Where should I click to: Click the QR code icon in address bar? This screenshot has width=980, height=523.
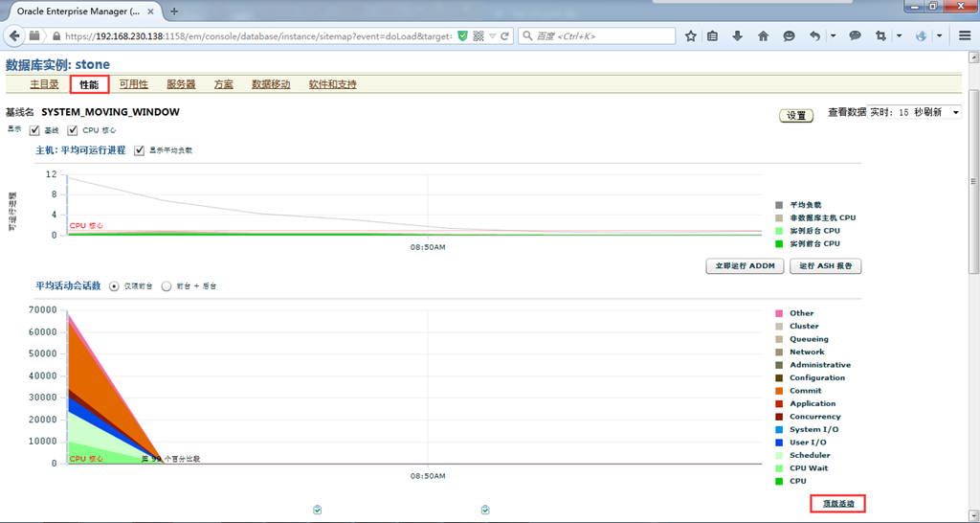point(478,35)
